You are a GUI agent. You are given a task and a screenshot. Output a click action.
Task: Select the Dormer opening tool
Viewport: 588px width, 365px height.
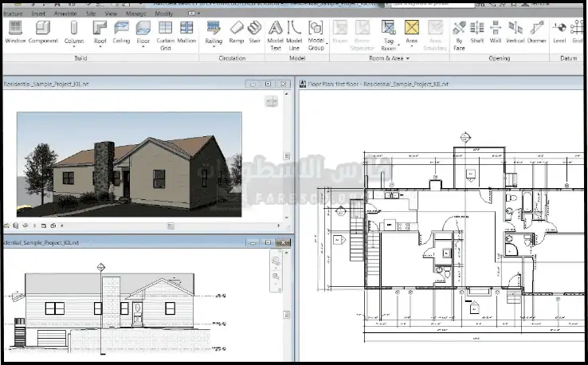536,32
